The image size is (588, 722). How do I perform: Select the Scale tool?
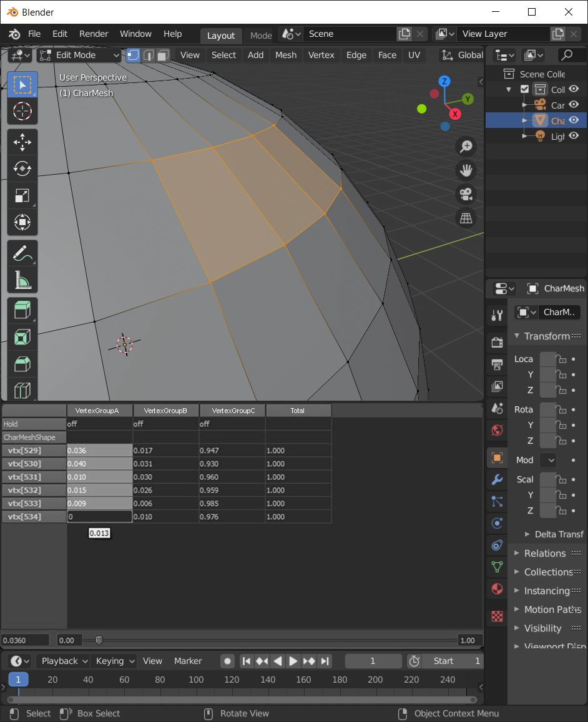(x=22, y=196)
